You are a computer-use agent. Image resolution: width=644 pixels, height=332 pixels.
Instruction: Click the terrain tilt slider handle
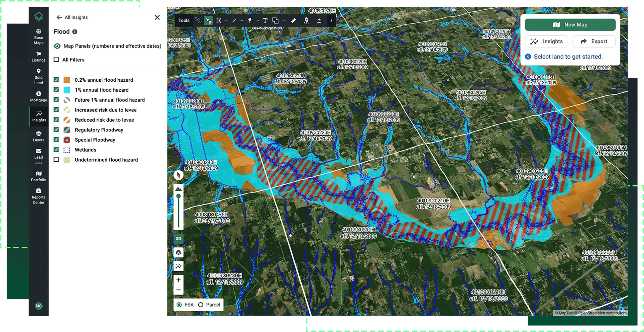(178, 196)
